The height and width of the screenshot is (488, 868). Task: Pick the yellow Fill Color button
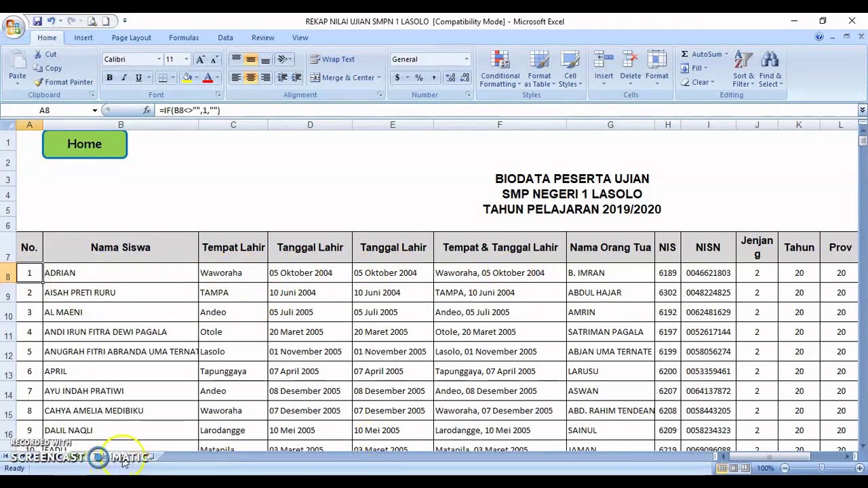186,78
